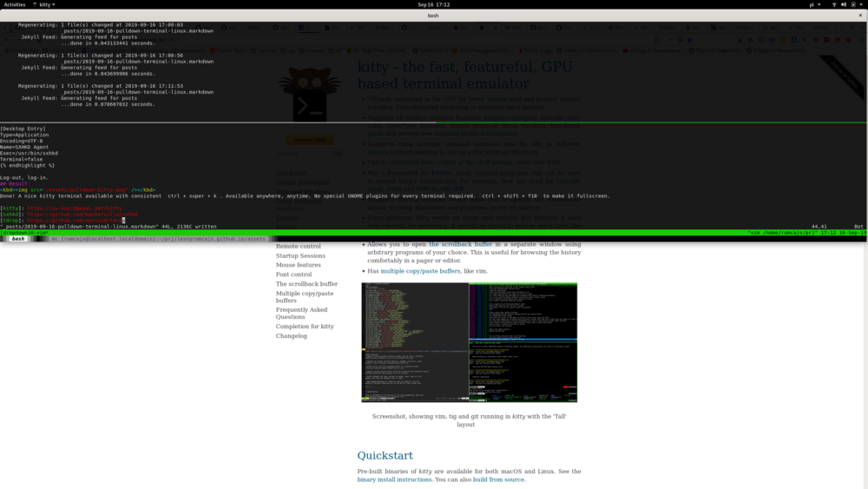Open the Mouse features sidebar link
868x489 pixels.
coord(299,265)
